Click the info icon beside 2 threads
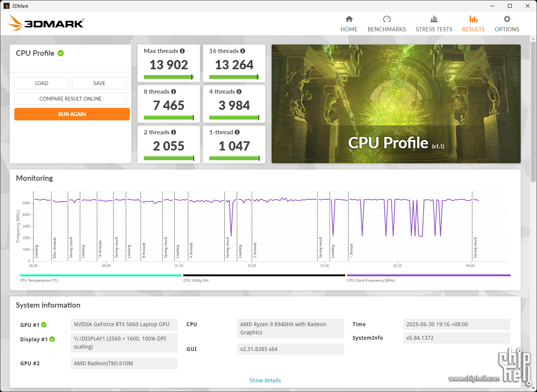The width and height of the screenshot is (537, 392). tap(174, 132)
